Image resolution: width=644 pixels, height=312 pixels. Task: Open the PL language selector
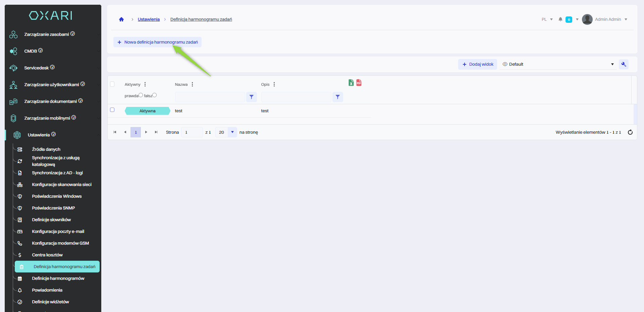(x=547, y=19)
